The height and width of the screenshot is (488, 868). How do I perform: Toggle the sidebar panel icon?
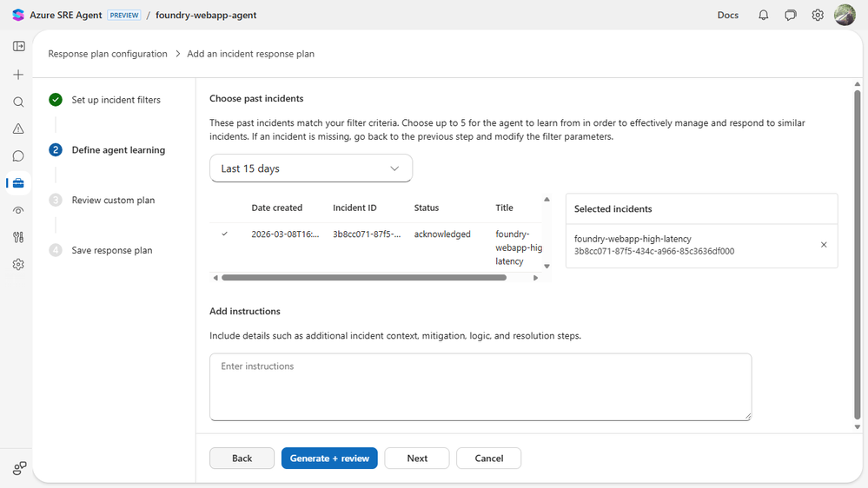point(18,46)
